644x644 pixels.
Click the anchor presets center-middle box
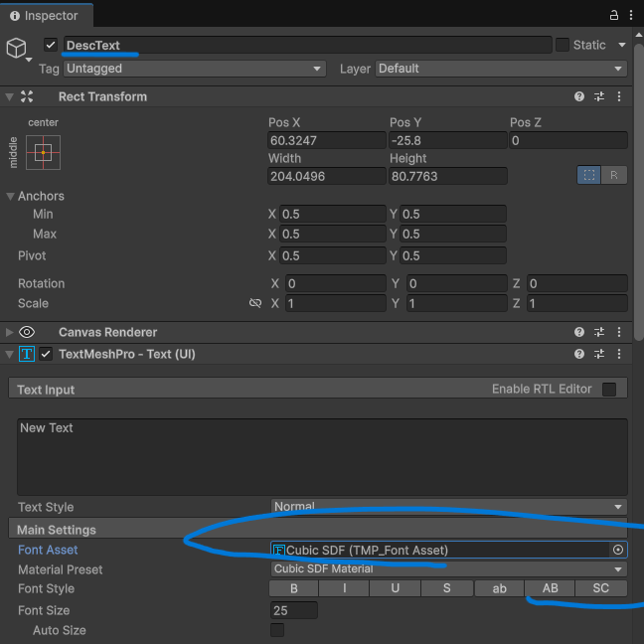coord(43,152)
